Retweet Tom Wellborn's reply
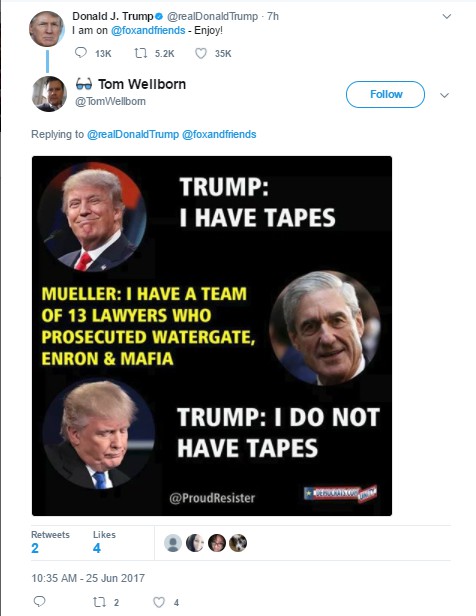 99,602
